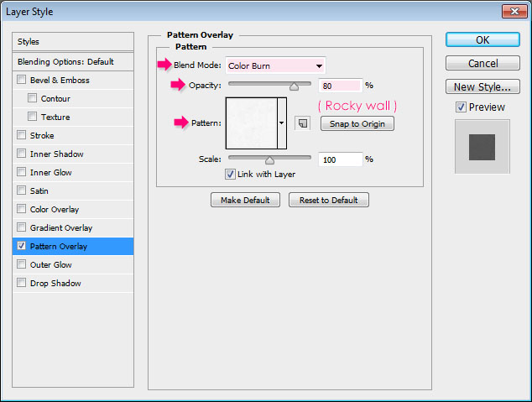Enable the Satin checkbox
The width and height of the screenshot is (532, 402).
click(x=21, y=191)
